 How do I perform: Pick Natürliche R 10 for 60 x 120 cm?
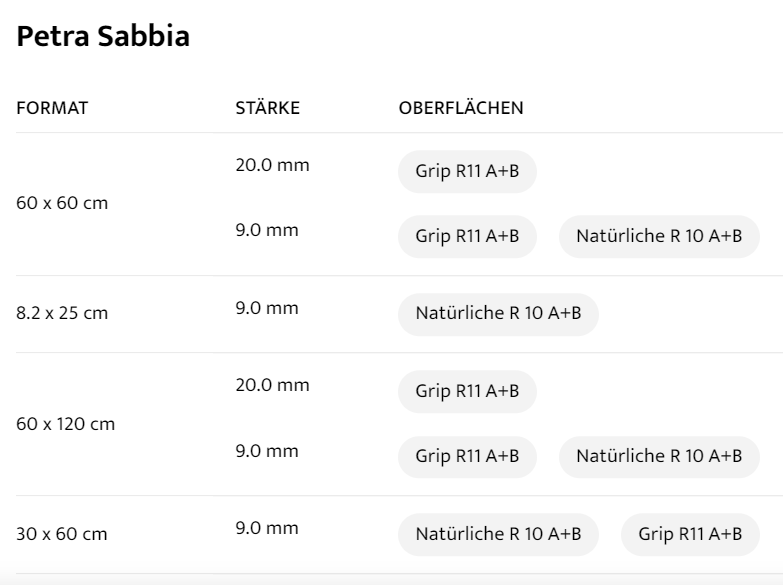(x=659, y=457)
